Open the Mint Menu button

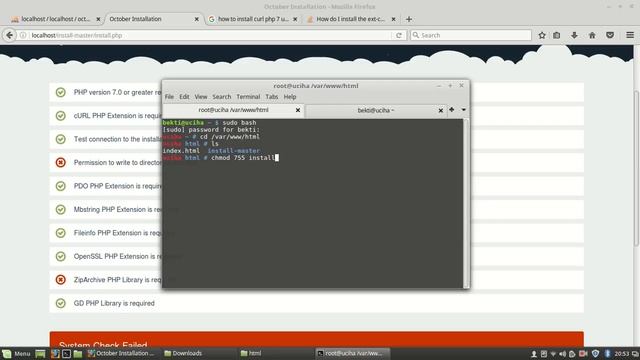point(16,353)
